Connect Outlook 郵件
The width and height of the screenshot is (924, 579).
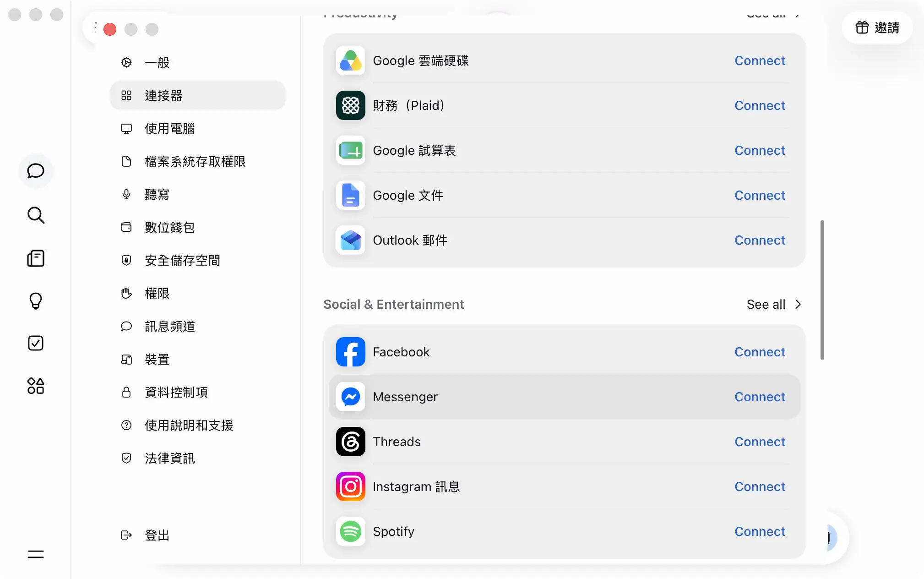(x=760, y=240)
